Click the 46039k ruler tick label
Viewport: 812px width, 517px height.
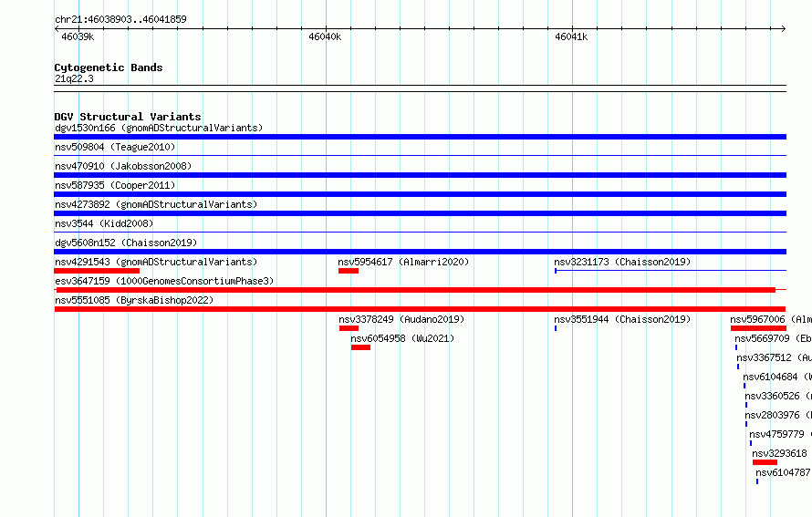78,36
